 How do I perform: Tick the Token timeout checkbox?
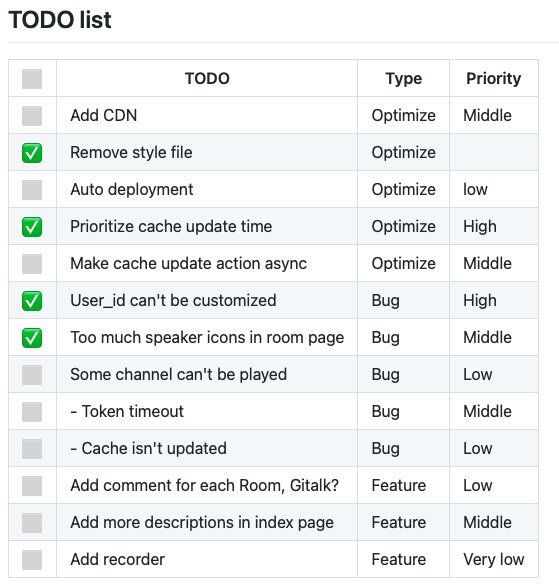pos(32,412)
